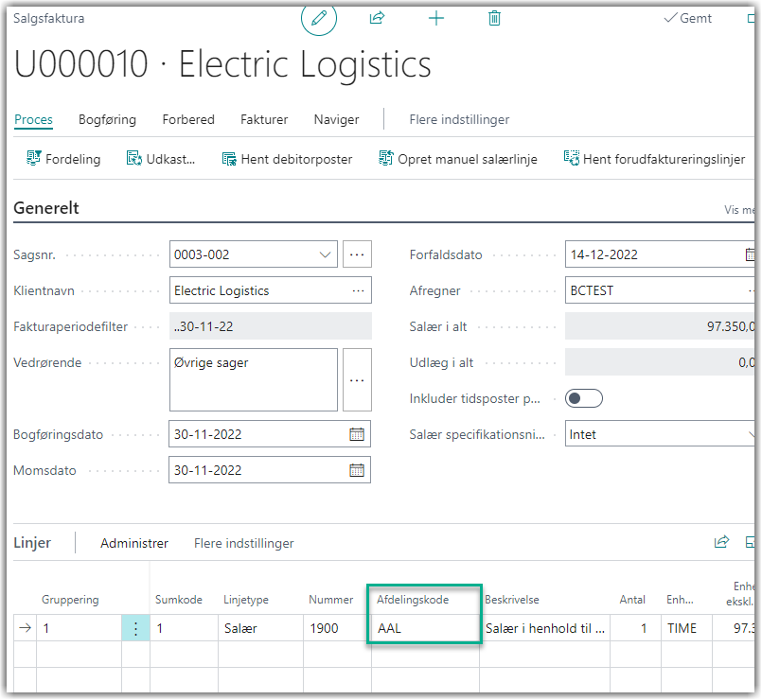
Task: Click the Afregner field with BCTEST
Action: click(x=660, y=290)
